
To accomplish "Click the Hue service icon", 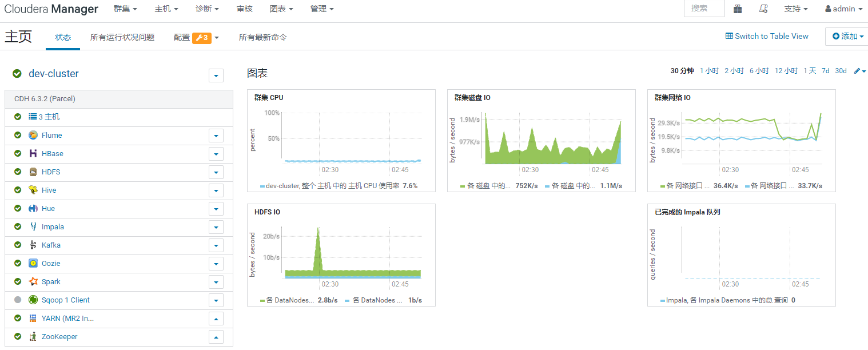I will 33,209.
